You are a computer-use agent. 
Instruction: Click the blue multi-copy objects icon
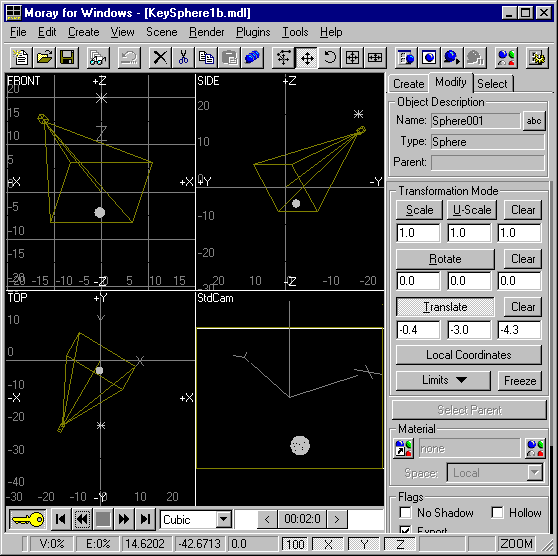(253, 57)
